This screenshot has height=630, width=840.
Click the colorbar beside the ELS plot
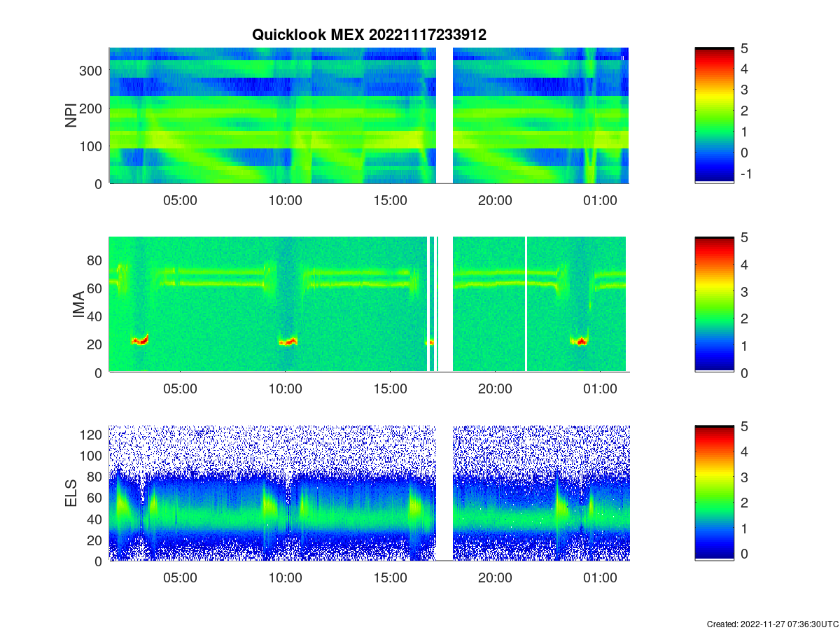pyautogui.click(x=714, y=493)
